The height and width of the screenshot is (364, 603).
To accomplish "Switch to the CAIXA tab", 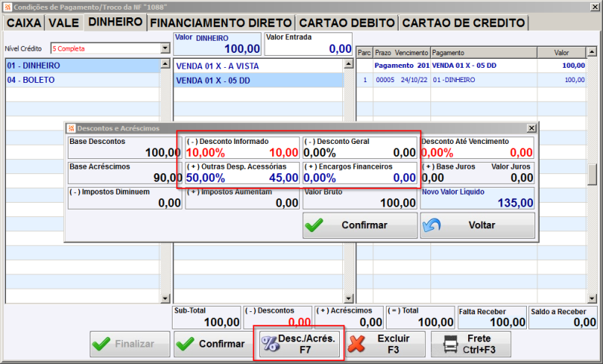I will [x=24, y=23].
